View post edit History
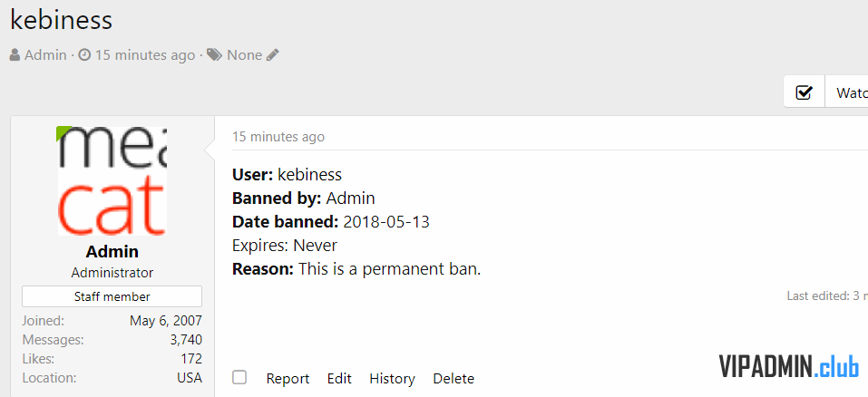The height and width of the screenshot is (397, 868). (393, 379)
